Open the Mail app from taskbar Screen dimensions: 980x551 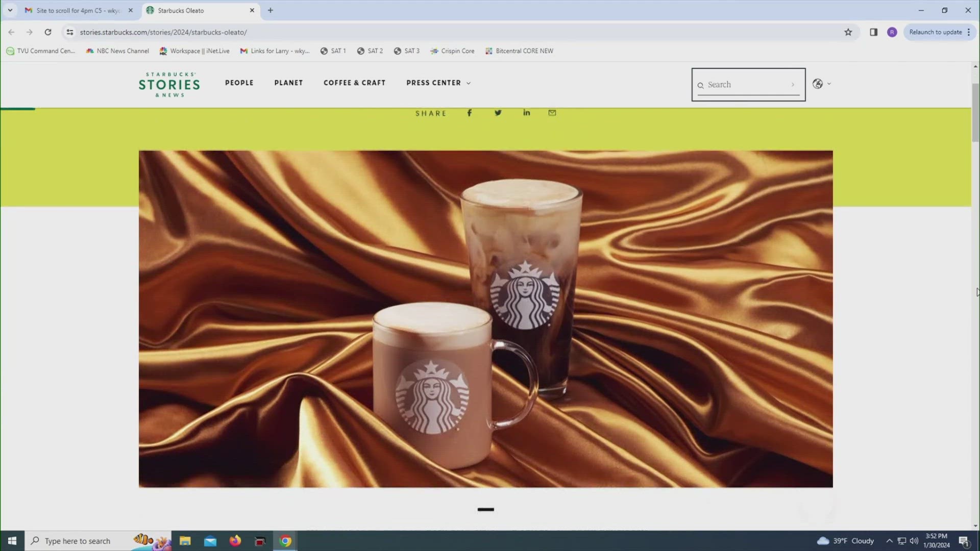[x=210, y=541]
